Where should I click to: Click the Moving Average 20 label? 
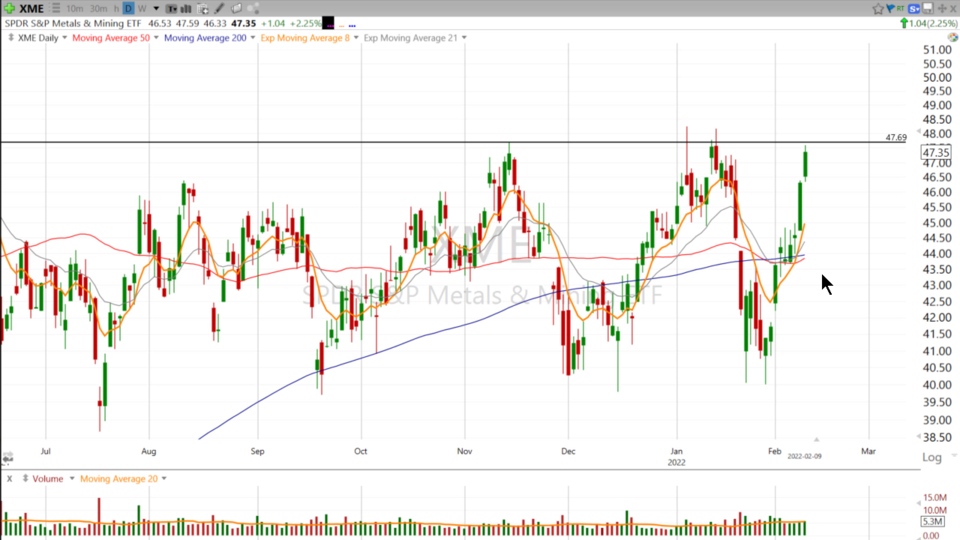[x=119, y=479]
